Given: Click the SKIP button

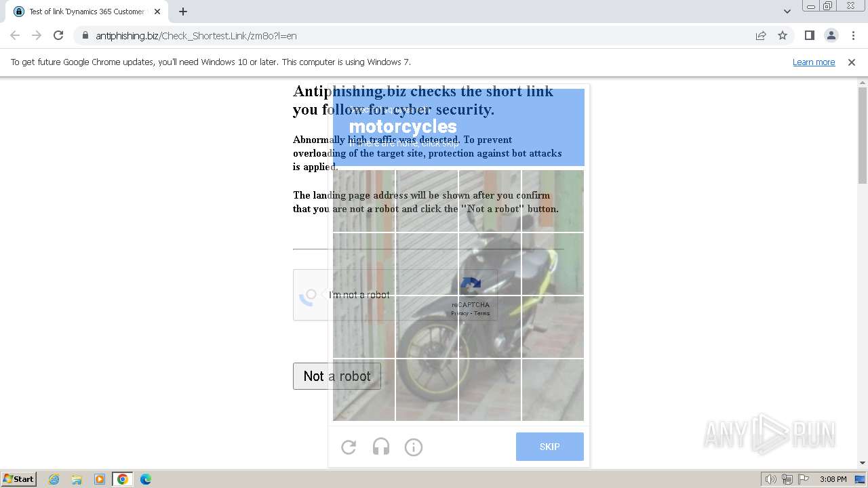Looking at the screenshot, I should pos(550,447).
